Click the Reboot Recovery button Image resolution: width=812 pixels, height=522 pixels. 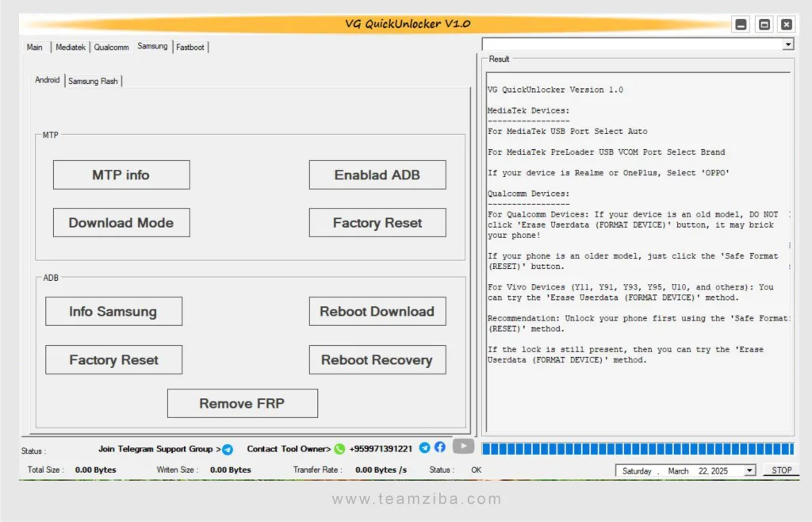[x=377, y=360]
